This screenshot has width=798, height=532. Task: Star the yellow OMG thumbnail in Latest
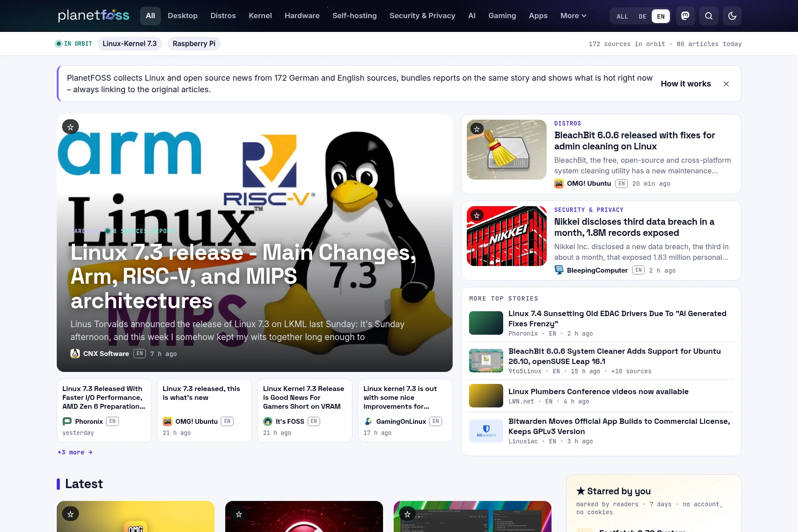pyautogui.click(x=70, y=514)
